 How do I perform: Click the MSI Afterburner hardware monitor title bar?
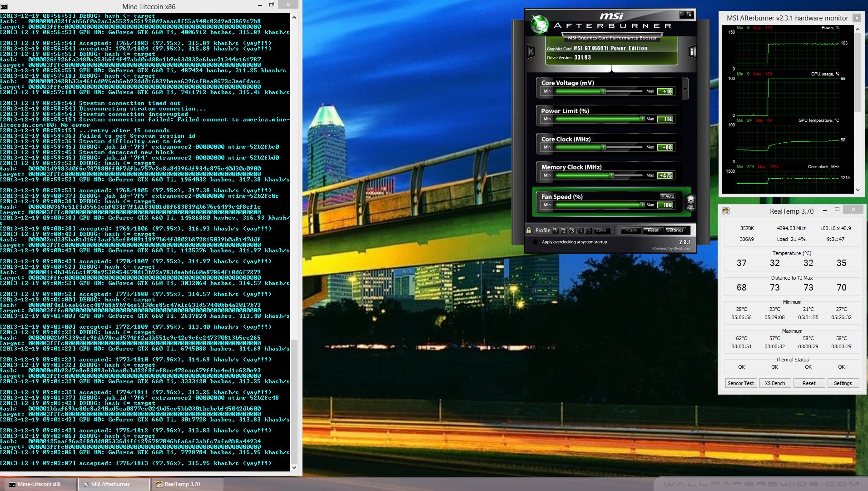point(787,18)
